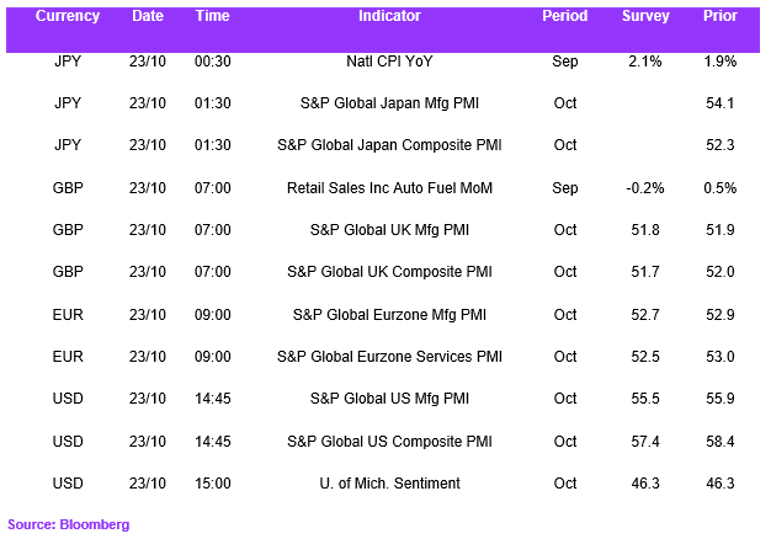The width and height of the screenshot is (770, 539).
Task: Select S&P Global Japan Composite PMI
Action: click(x=389, y=145)
